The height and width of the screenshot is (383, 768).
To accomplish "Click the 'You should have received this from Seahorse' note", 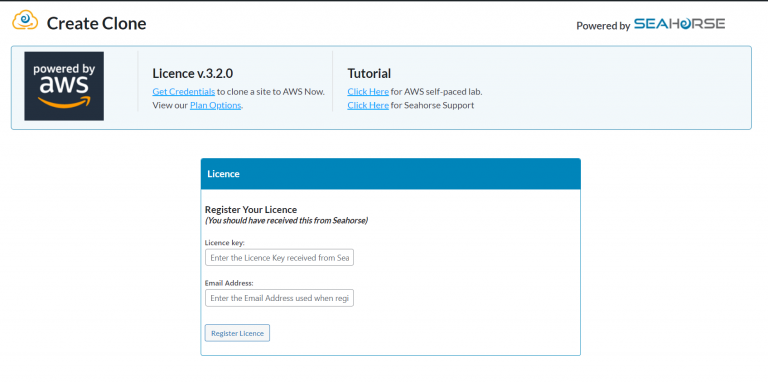I will (286, 220).
